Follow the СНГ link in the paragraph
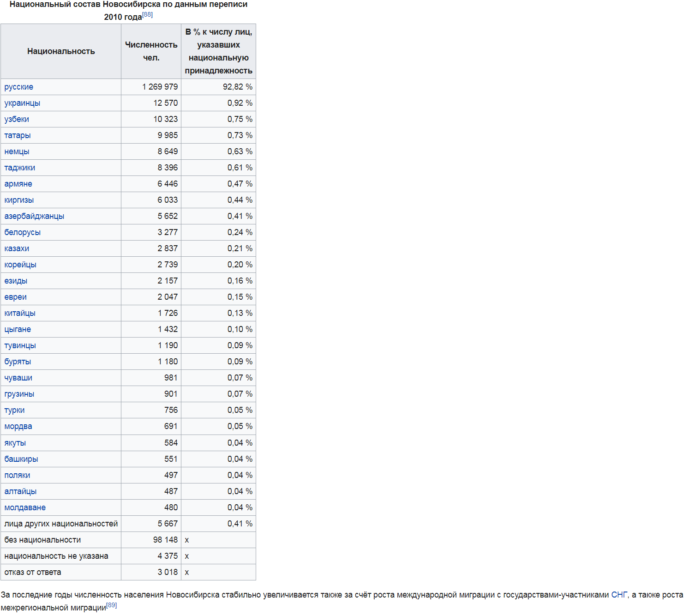Screen dimensions: 690x616 (x=619, y=595)
